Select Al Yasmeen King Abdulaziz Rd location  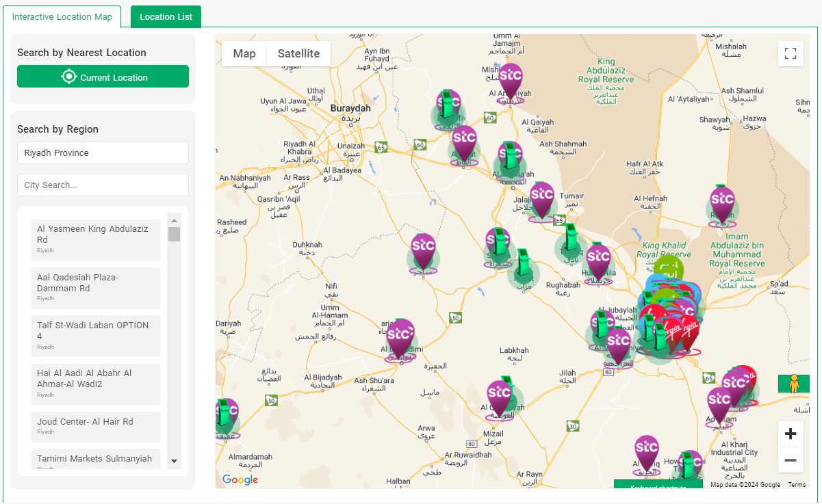point(96,240)
